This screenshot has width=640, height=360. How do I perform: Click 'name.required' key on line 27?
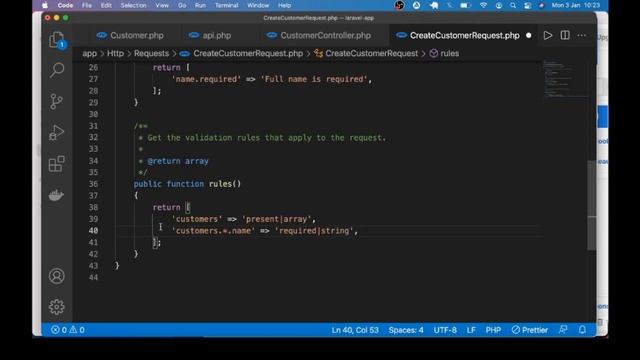[x=206, y=79]
